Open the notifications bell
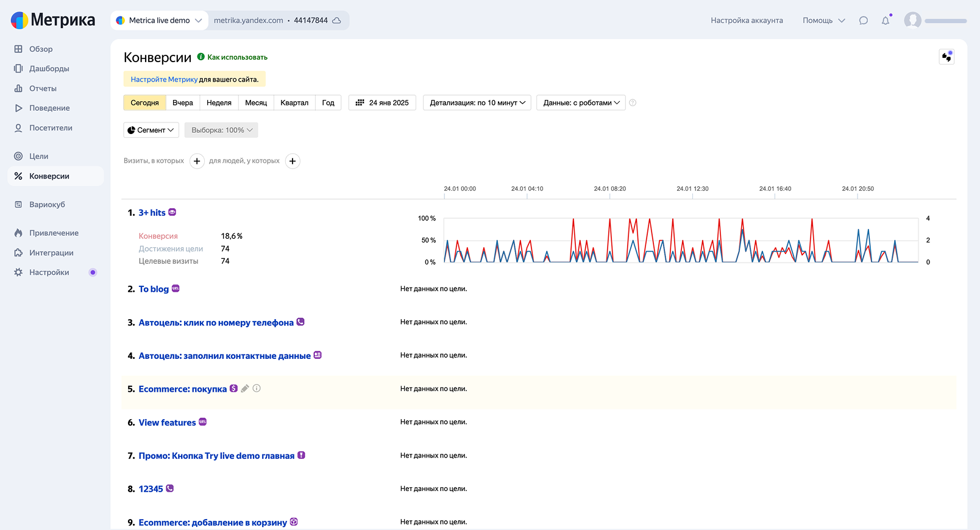Image resolution: width=980 pixels, height=530 pixels. point(886,21)
